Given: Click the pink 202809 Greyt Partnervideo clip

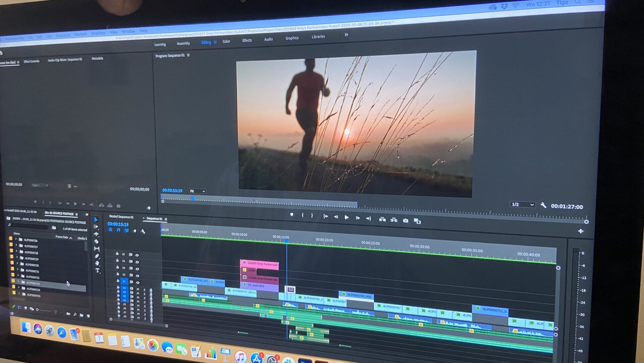Looking at the screenshot, I should pyautogui.click(x=260, y=264).
